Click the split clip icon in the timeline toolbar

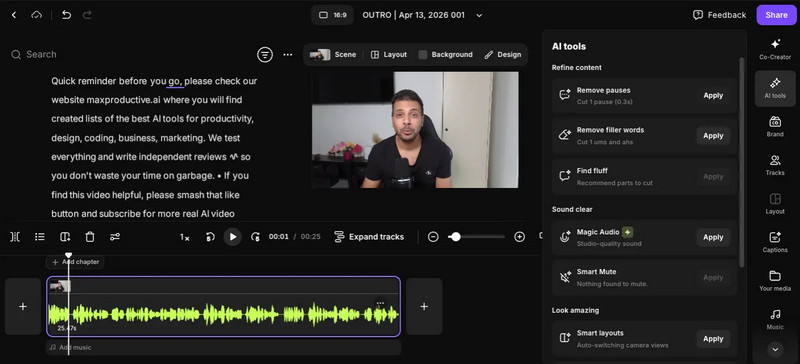point(15,237)
